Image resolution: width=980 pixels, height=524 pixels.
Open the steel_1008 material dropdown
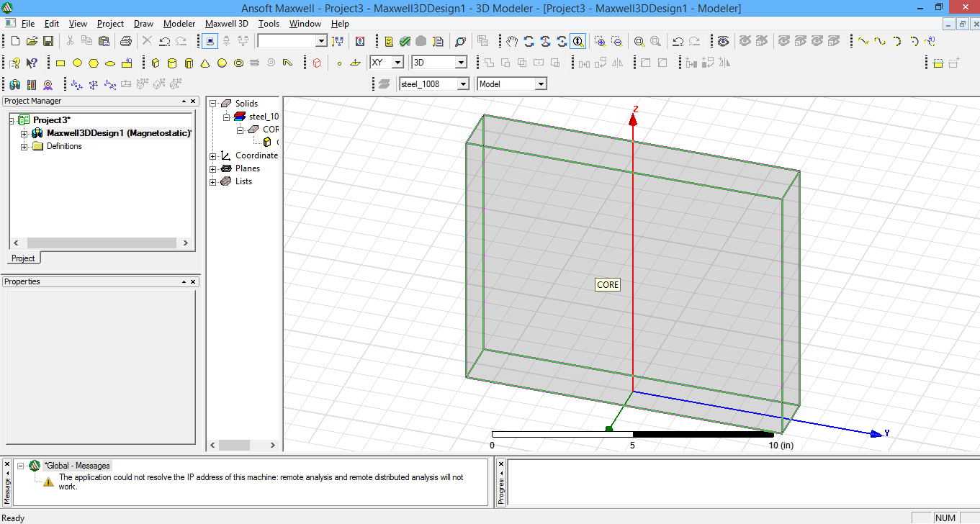point(464,83)
